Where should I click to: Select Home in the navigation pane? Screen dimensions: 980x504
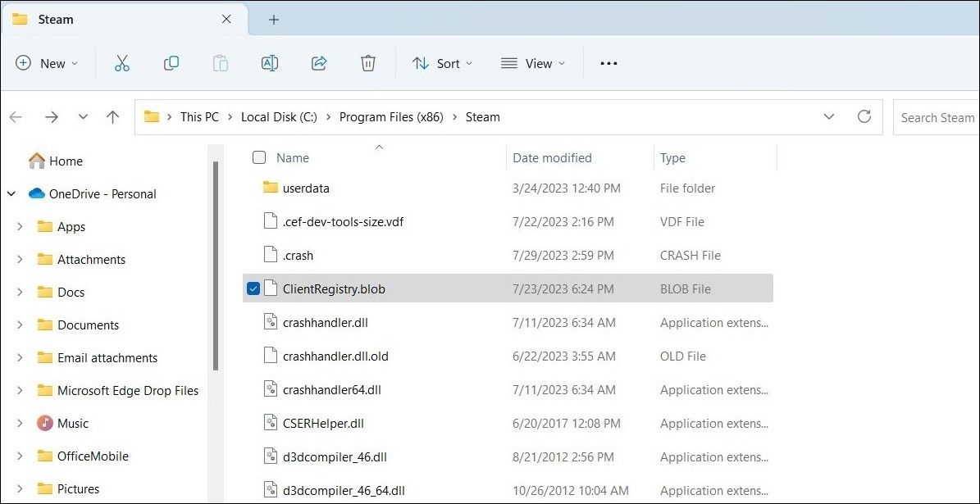[65, 161]
